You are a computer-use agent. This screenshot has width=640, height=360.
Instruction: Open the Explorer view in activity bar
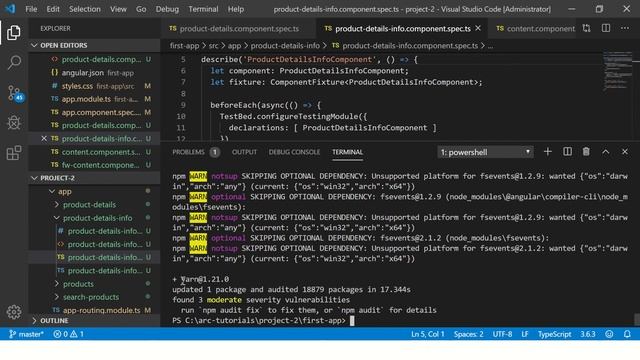pyautogui.click(x=13, y=33)
